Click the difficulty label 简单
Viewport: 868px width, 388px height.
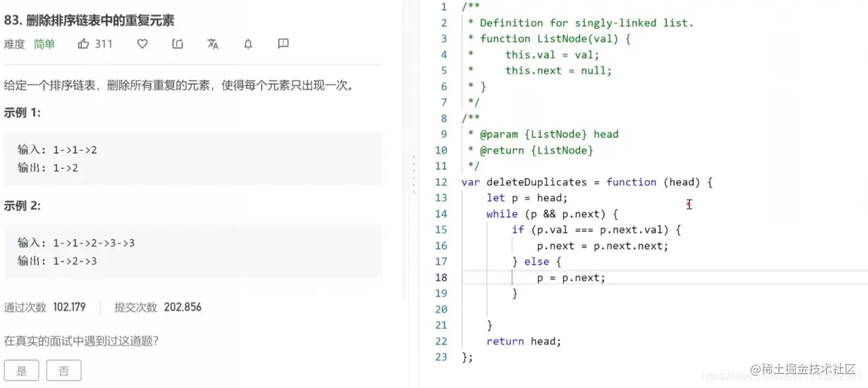(44, 44)
